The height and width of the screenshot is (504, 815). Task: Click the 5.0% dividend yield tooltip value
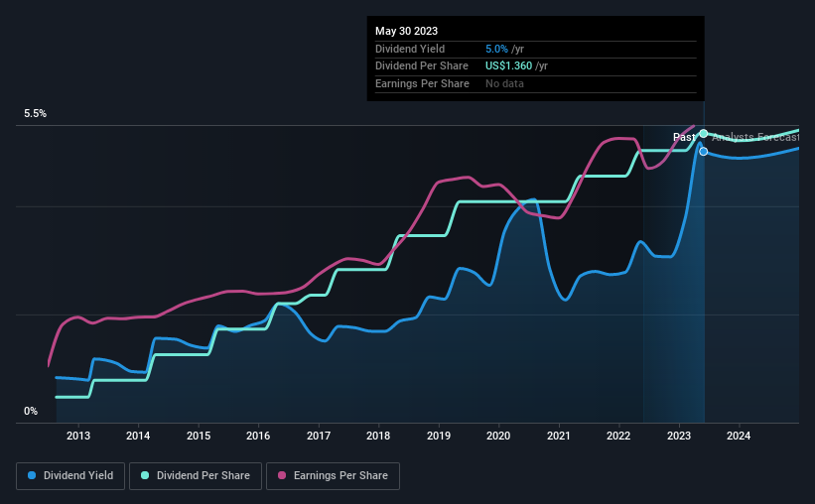pos(496,49)
